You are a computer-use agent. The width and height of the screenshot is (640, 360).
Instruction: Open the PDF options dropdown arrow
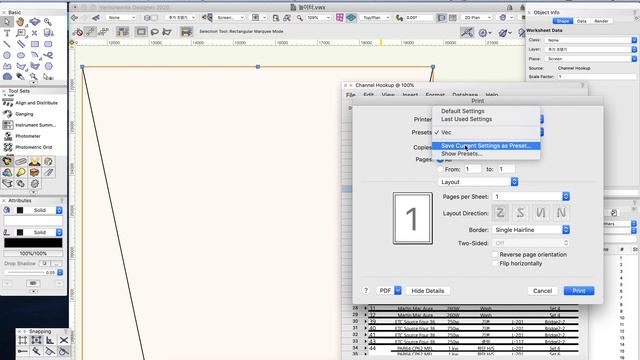click(x=398, y=291)
